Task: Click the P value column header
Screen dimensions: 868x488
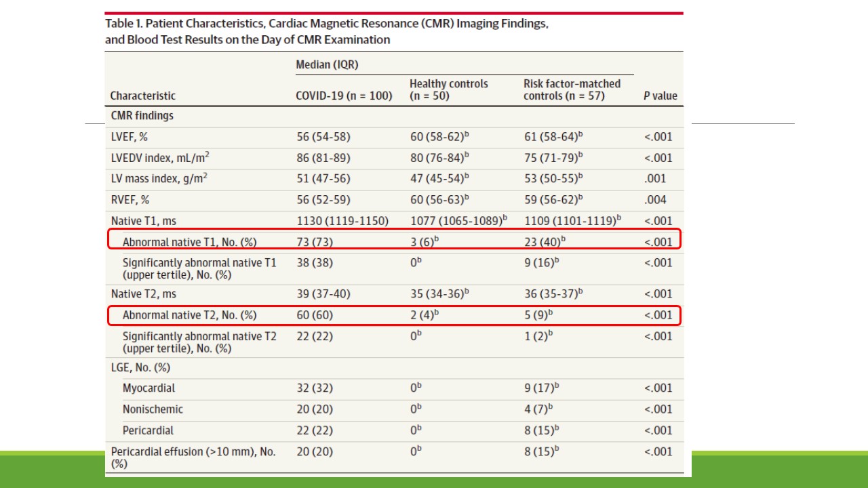Action: pyautogui.click(x=660, y=96)
